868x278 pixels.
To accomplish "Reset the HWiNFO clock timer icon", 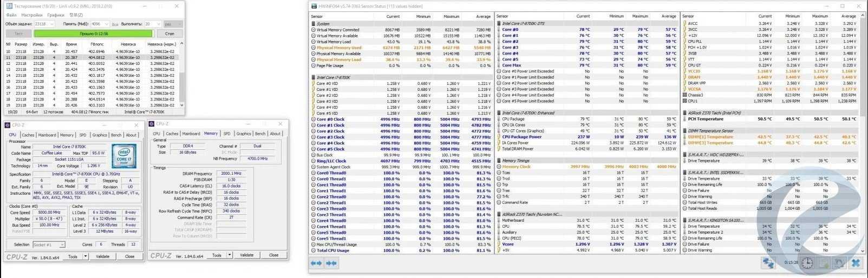I will 807,263.
